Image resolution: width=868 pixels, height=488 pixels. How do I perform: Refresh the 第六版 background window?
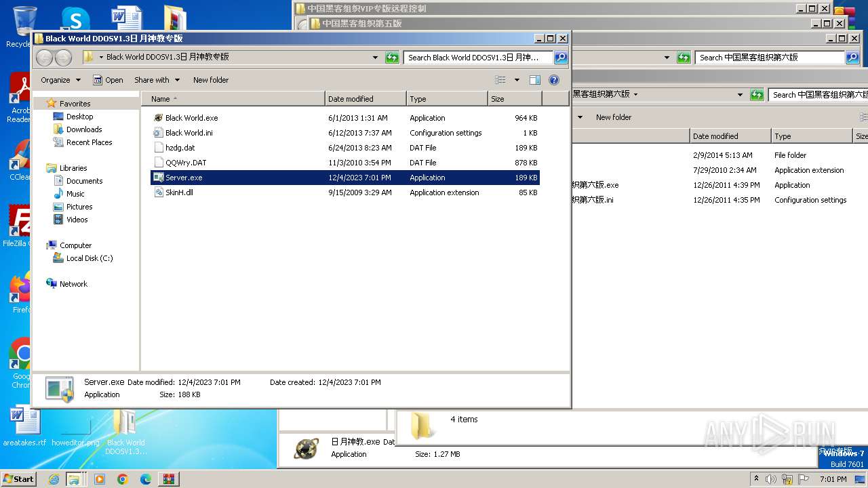click(684, 58)
